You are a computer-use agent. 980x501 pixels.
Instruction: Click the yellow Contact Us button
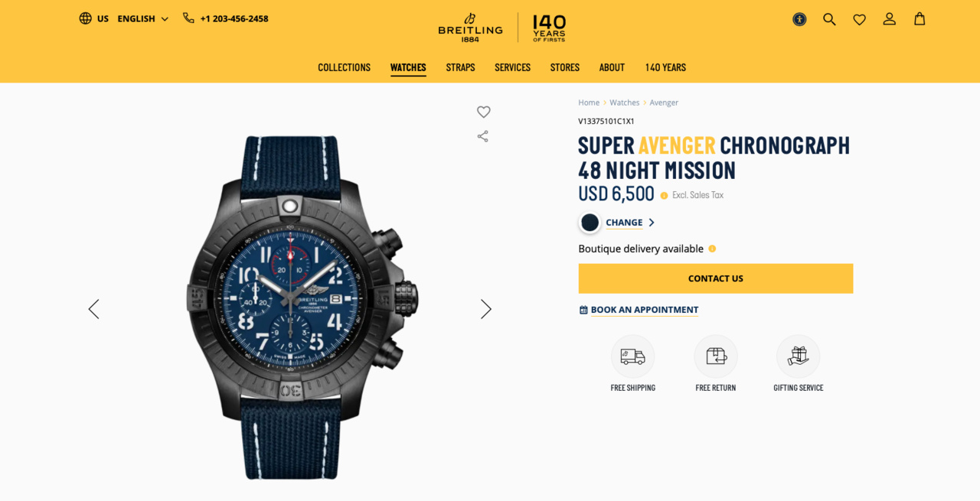point(715,278)
